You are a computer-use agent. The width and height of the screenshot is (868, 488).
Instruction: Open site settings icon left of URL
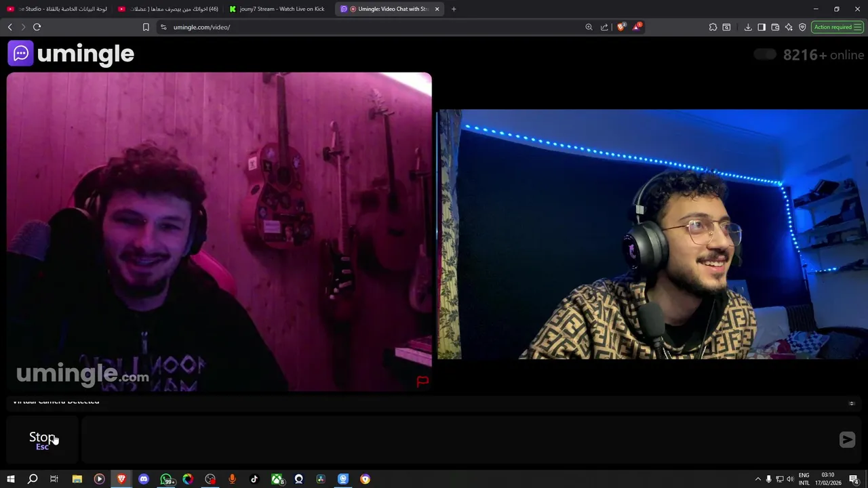pyautogui.click(x=163, y=27)
